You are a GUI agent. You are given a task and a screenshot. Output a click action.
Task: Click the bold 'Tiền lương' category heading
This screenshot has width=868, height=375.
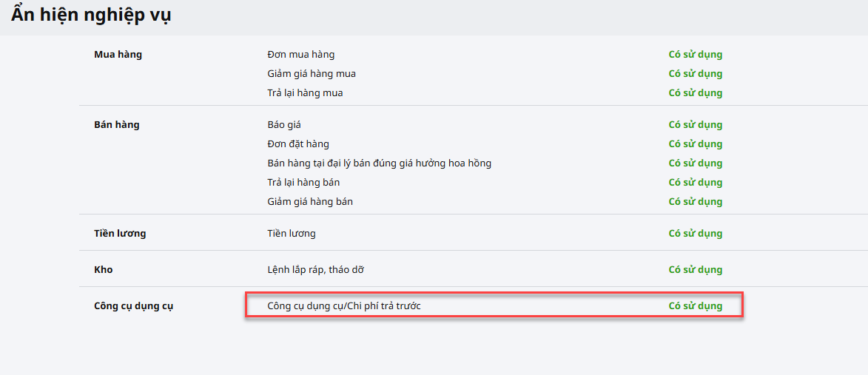[x=120, y=234]
